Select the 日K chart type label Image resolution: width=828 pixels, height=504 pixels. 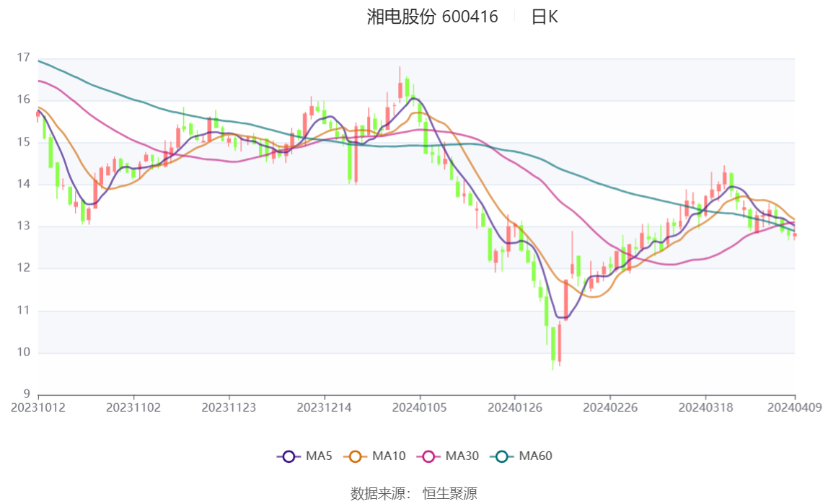click(545, 17)
